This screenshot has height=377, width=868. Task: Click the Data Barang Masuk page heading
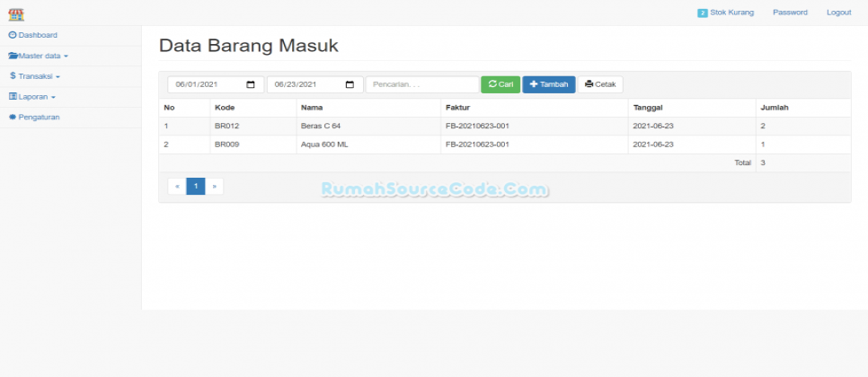[249, 46]
